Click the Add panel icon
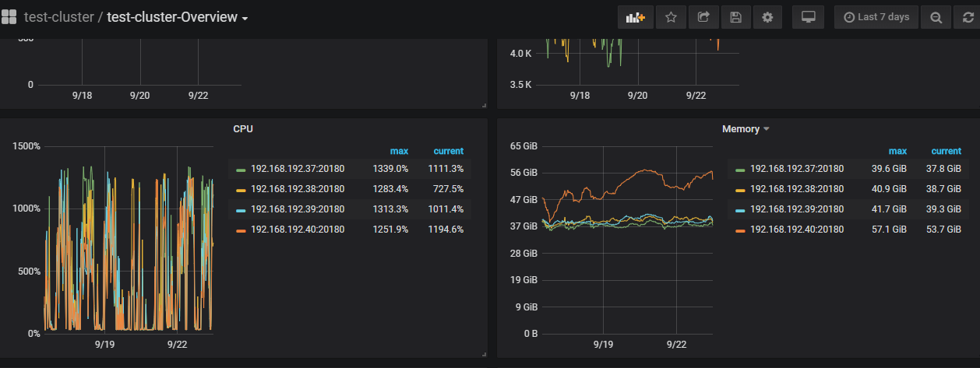 tap(636, 17)
